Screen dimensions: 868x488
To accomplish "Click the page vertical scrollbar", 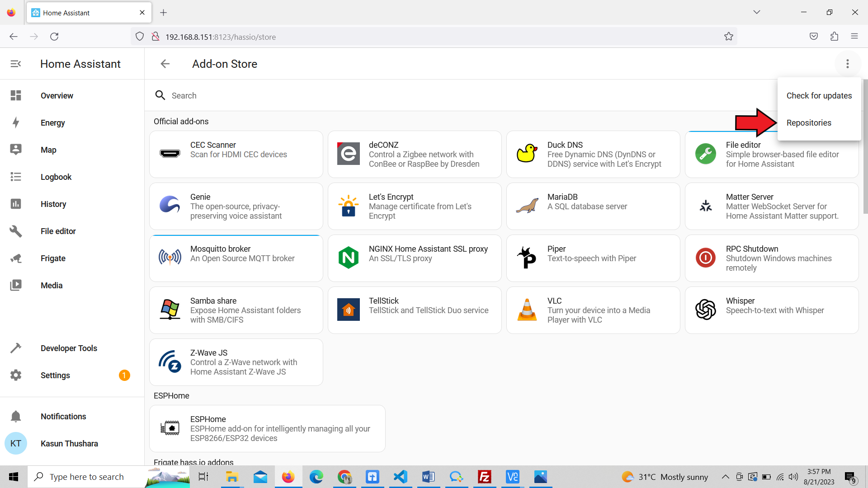I will 865,146.
